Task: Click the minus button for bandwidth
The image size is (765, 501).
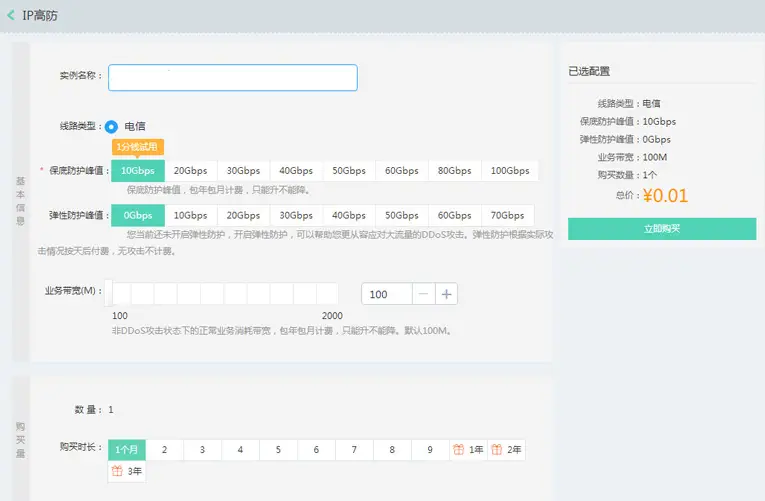Action: 423,294
